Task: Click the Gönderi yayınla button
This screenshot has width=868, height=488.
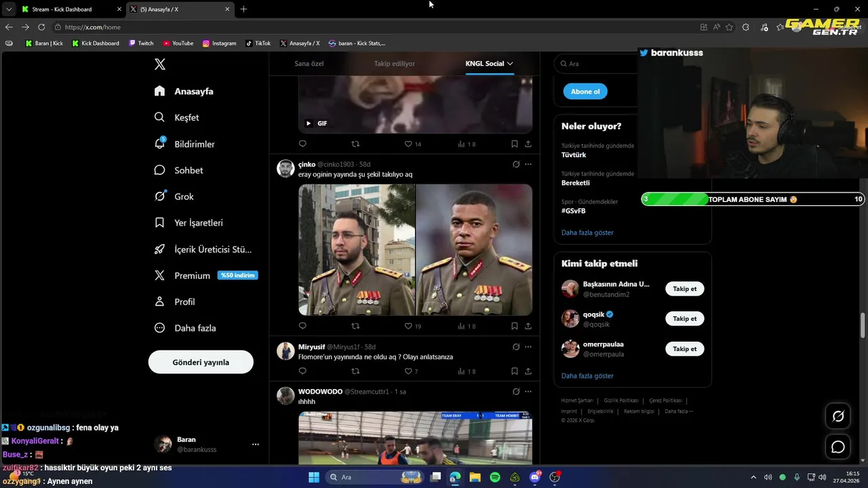Action: tap(201, 362)
